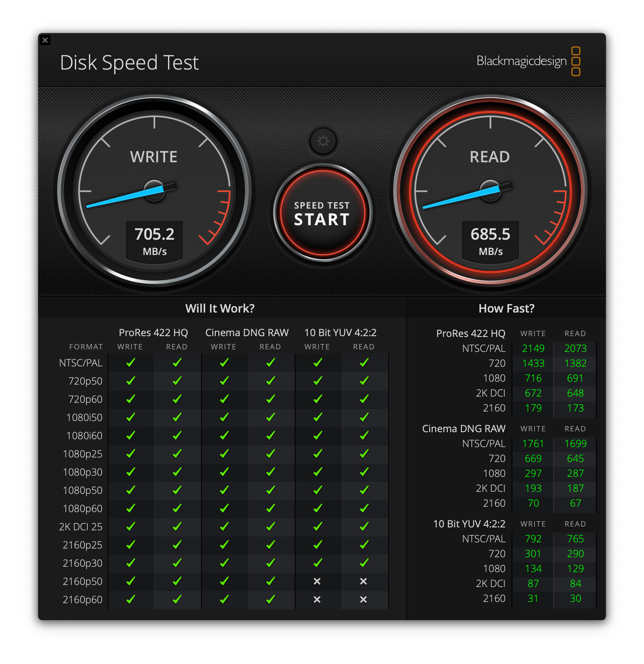Click Cinema DNG 720 read value 645
644x664 pixels.
575,459
